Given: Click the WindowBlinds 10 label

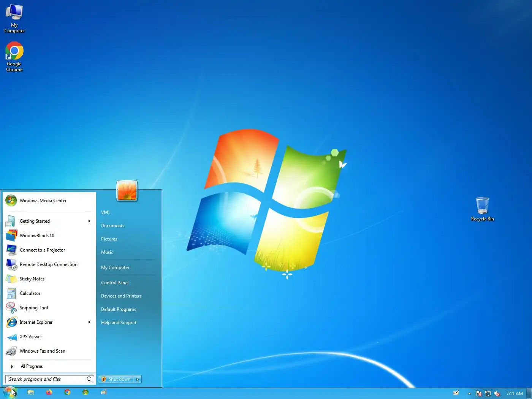Looking at the screenshot, I should tap(37, 236).
